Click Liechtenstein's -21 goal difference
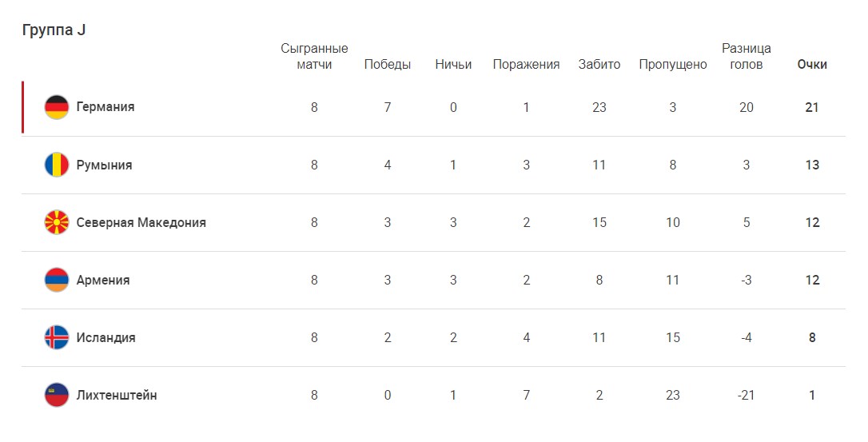868x442 pixels. tap(746, 395)
